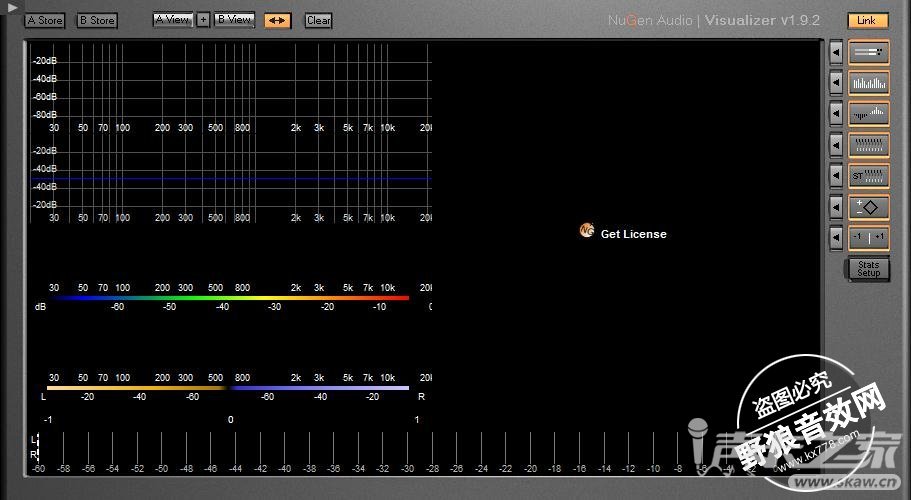Expand options arrow beside difference spectrum icon
Image resolution: width=911 pixels, height=500 pixels.
(x=836, y=114)
